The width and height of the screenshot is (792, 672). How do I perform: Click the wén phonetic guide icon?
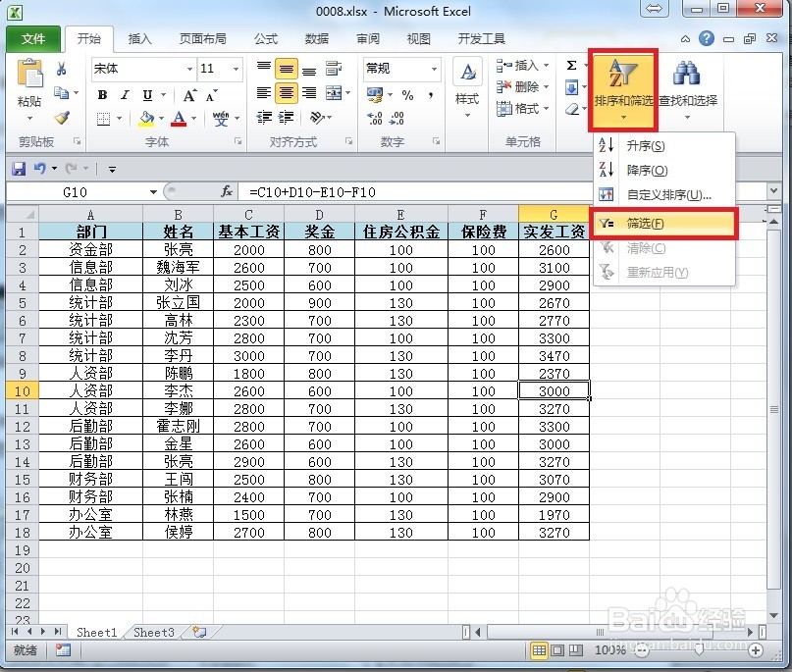coord(221,119)
